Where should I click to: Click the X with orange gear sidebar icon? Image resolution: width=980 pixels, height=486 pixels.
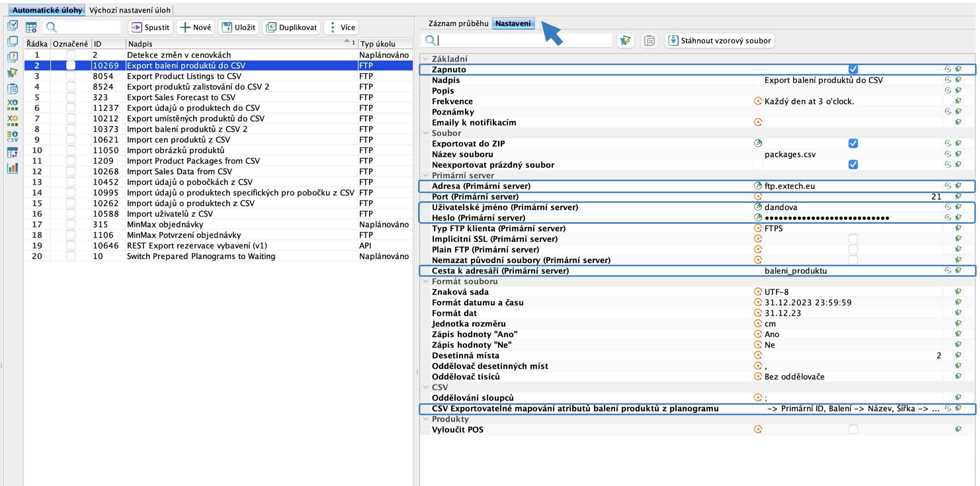13,120
